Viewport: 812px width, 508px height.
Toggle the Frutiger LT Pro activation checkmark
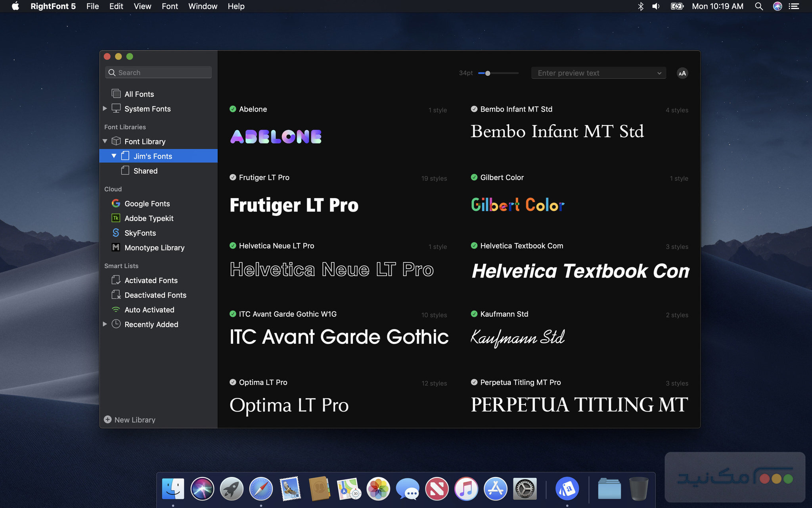(x=232, y=177)
